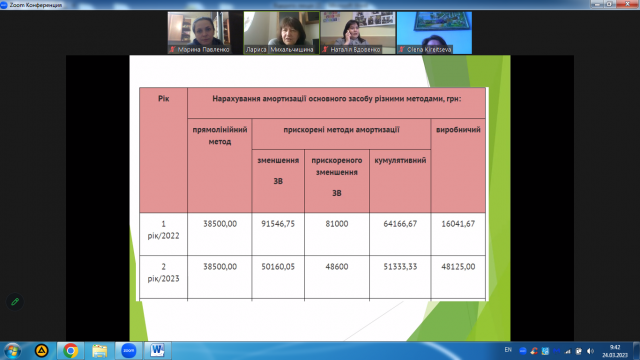The image size is (640, 360).
Task: Click the value 16041,67
Action: (x=458, y=224)
